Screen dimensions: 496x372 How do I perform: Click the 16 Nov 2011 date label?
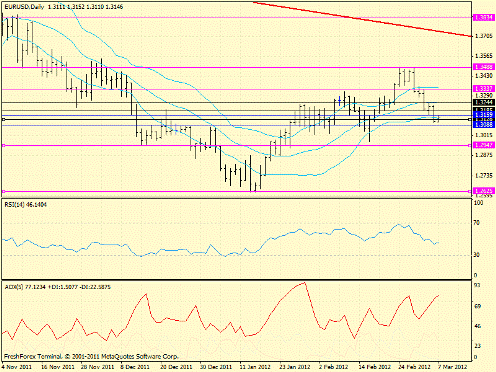58,367
